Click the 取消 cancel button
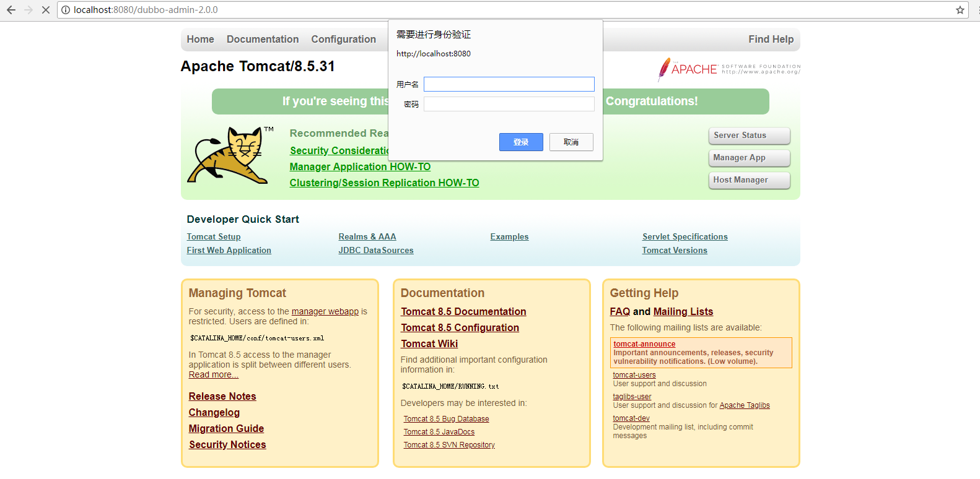The height and width of the screenshot is (479, 980). [571, 142]
